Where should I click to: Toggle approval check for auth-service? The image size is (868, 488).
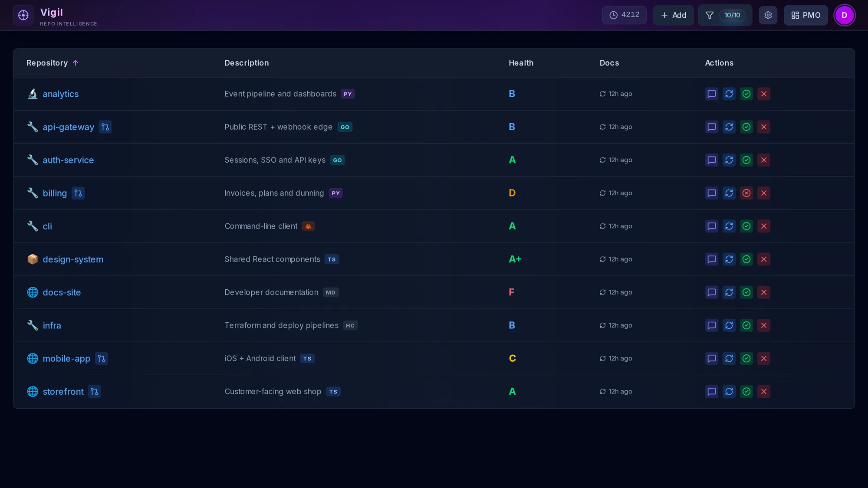coord(746,160)
